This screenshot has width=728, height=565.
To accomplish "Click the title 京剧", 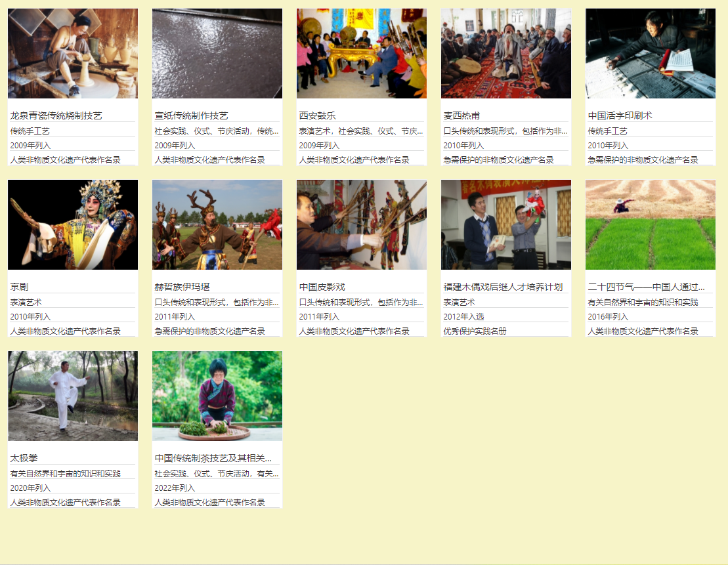I will pos(20,287).
